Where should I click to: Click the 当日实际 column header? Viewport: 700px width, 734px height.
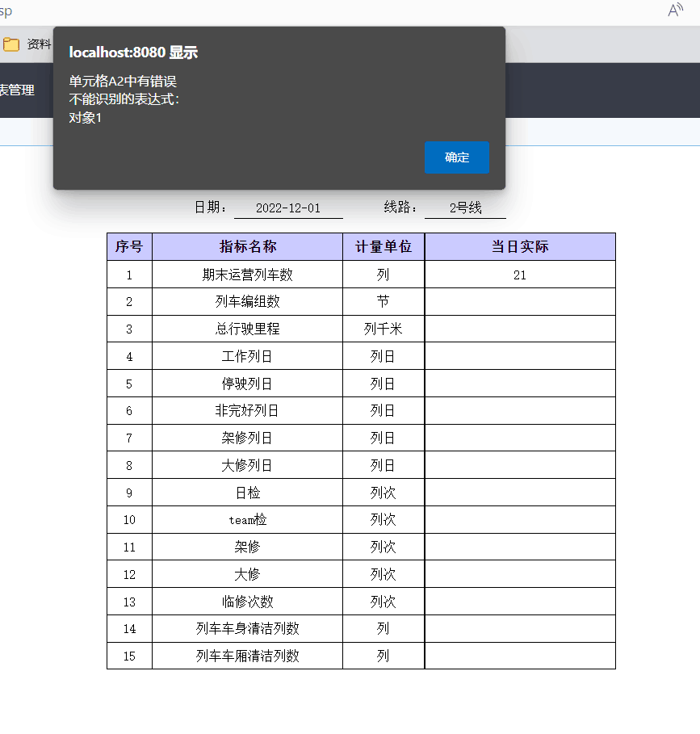[x=519, y=246]
